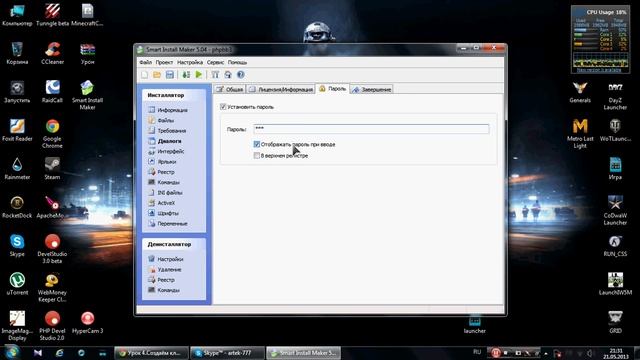The image size is (640, 360).
Task: Create a new project via toolbar icon
Action: coord(144,75)
